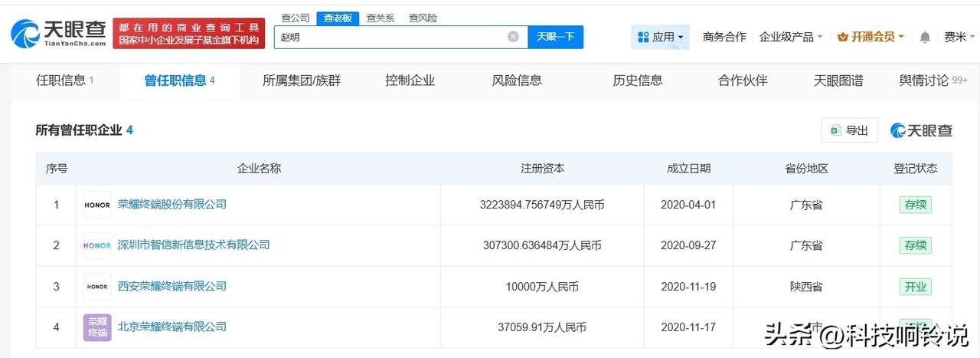Click the 存续 status tag in row 2
The image size is (980, 358).
tap(916, 245)
